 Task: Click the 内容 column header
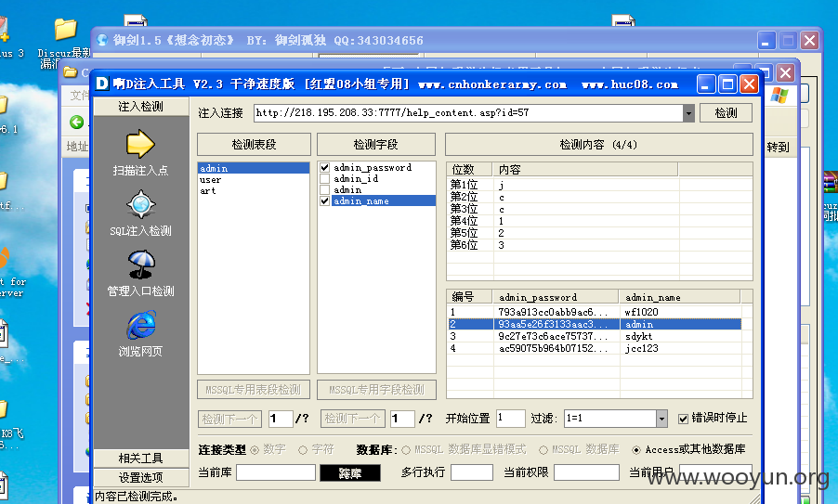click(x=585, y=170)
